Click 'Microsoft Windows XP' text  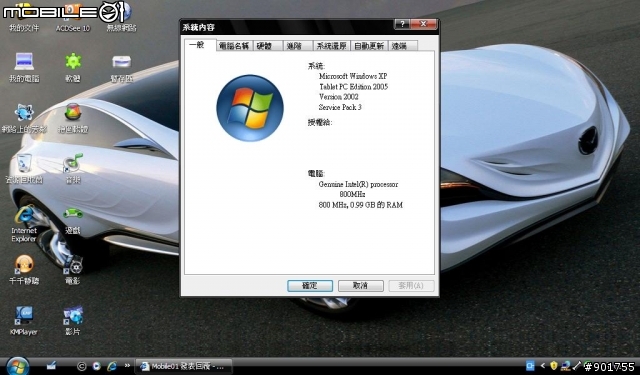(x=353, y=76)
